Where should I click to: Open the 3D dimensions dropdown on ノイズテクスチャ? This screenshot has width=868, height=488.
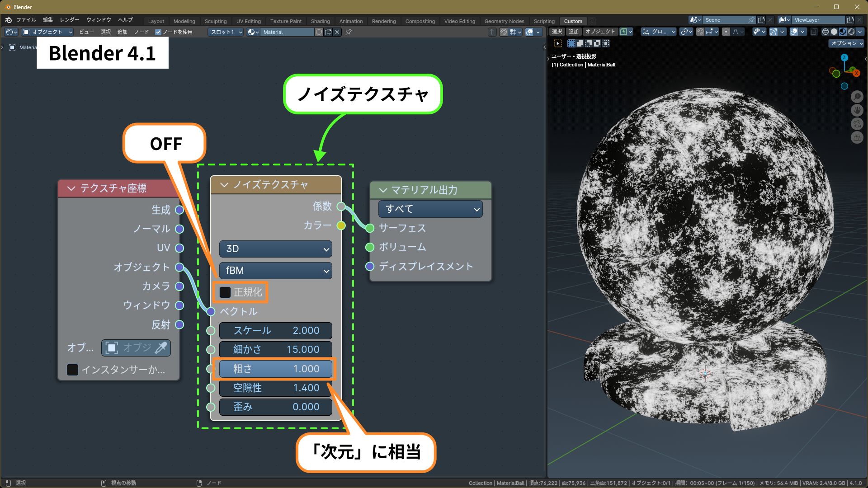275,249
